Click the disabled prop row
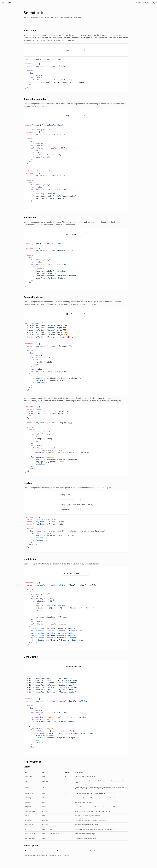The image size is (157, 868). pyautogui.click(x=76, y=802)
